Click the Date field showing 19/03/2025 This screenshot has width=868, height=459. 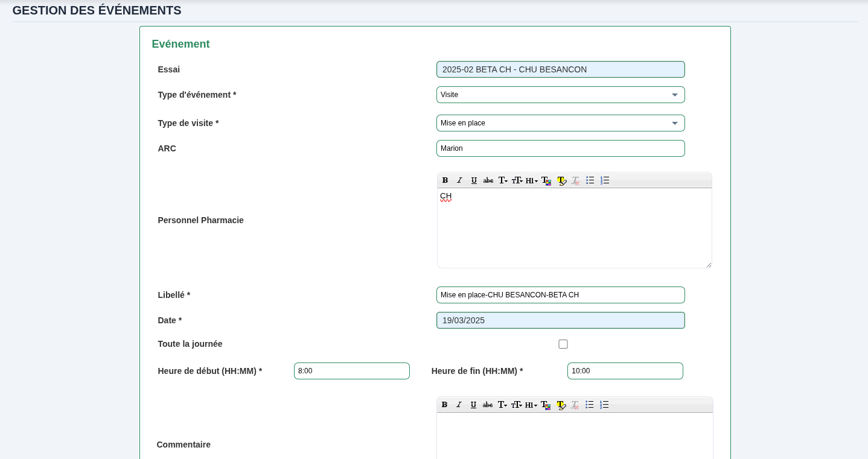point(560,320)
